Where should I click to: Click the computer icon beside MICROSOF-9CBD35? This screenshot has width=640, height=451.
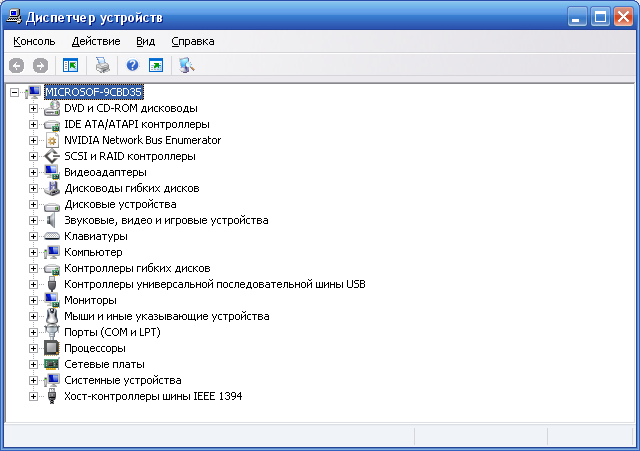(33, 92)
